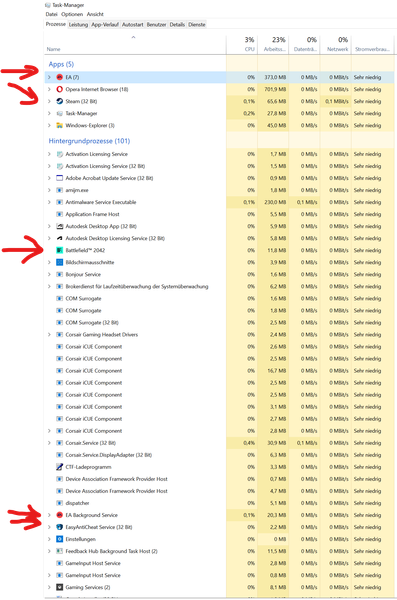
Task: Click the Task-Manager title bar icon
Action: pos(48,5)
